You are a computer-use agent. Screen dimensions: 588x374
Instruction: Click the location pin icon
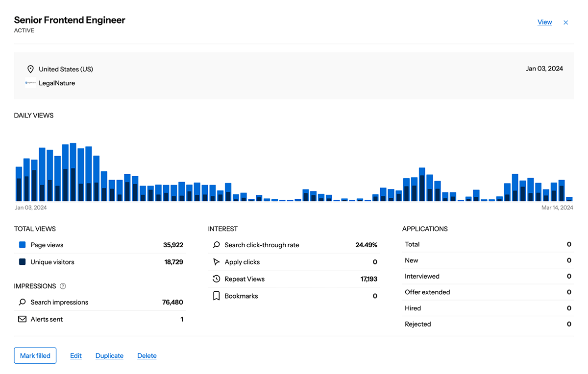point(30,69)
